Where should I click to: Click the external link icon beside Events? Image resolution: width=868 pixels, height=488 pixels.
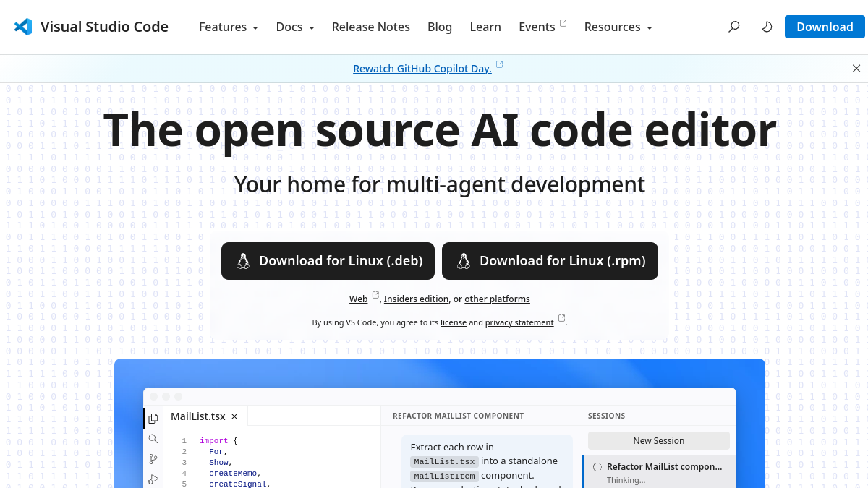[x=563, y=23]
